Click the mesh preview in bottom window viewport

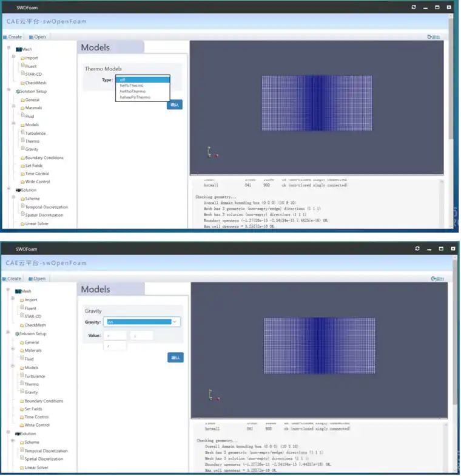click(x=319, y=346)
